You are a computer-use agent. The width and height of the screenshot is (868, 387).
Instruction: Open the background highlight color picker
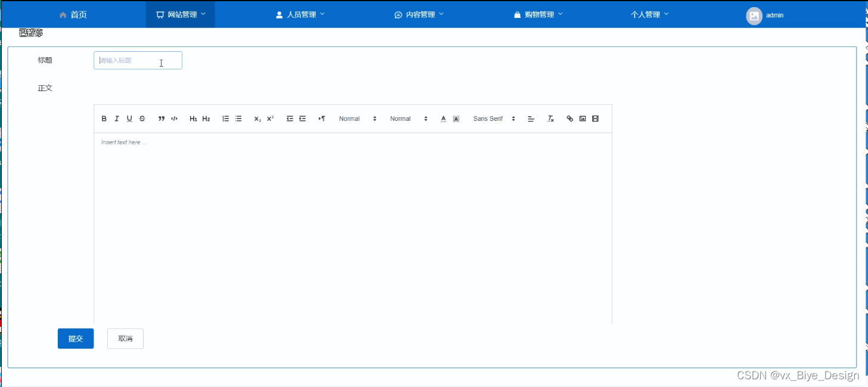[456, 118]
